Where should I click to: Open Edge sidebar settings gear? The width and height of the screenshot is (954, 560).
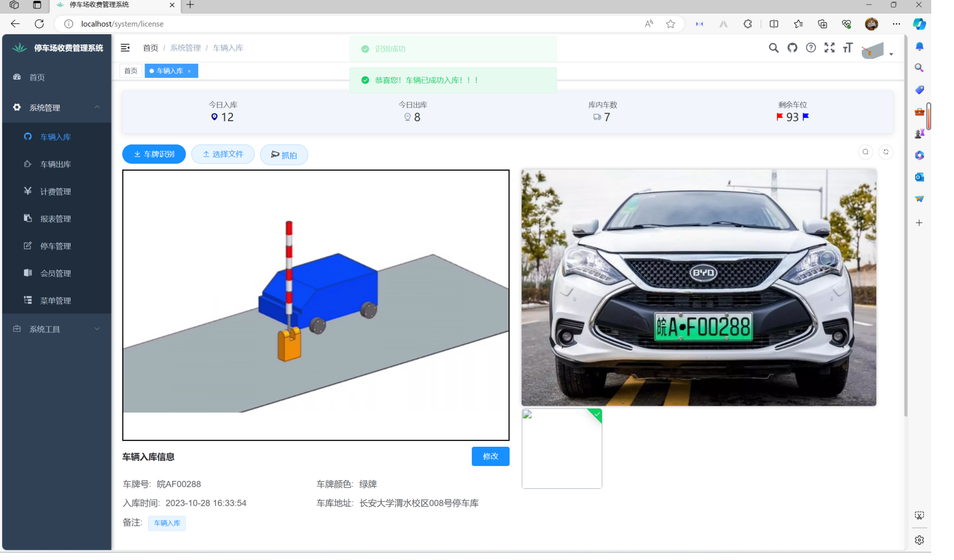919,540
